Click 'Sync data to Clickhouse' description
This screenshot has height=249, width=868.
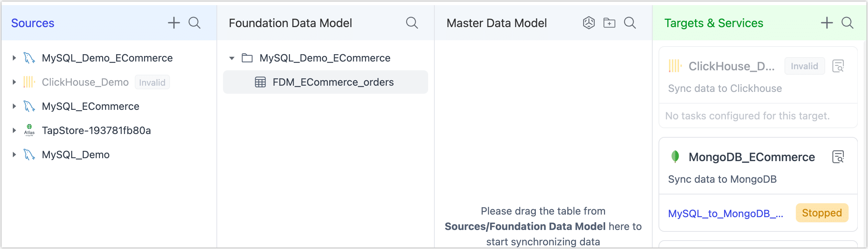725,88
